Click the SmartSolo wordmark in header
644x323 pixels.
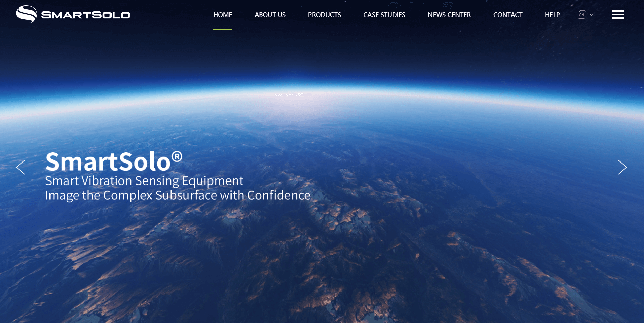pyautogui.click(x=85, y=15)
